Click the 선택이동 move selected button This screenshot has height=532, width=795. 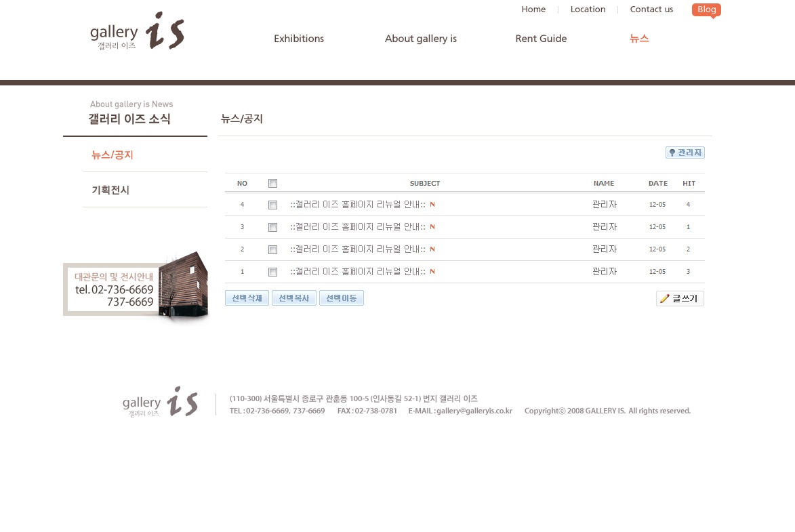(x=341, y=298)
